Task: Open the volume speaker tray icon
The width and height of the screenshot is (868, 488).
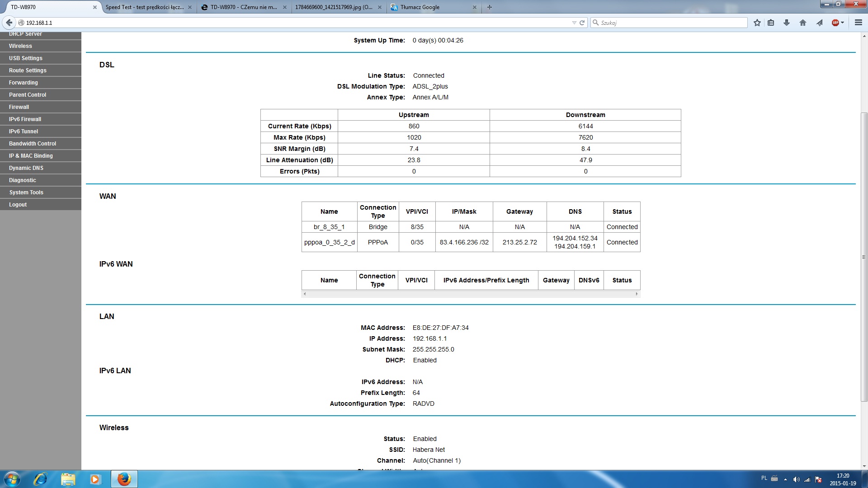Action: (797, 479)
